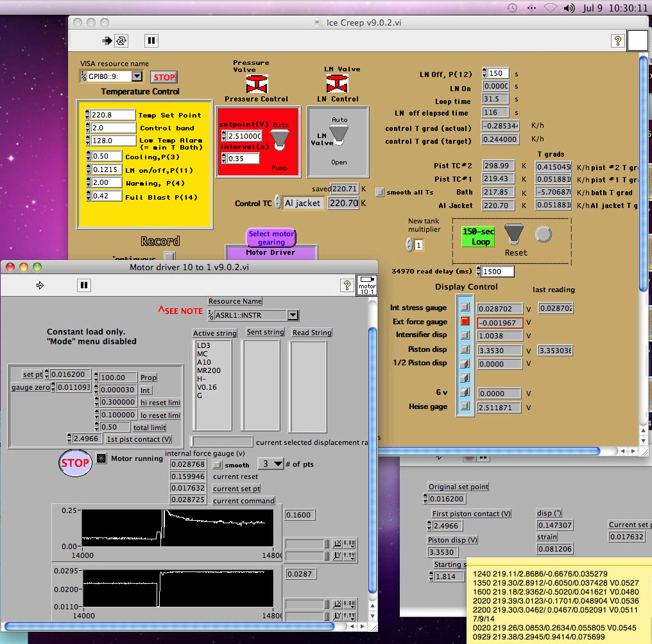
Task: Open the volume menu in the menu bar
Action: pyautogui.click(x=569, y=8)
